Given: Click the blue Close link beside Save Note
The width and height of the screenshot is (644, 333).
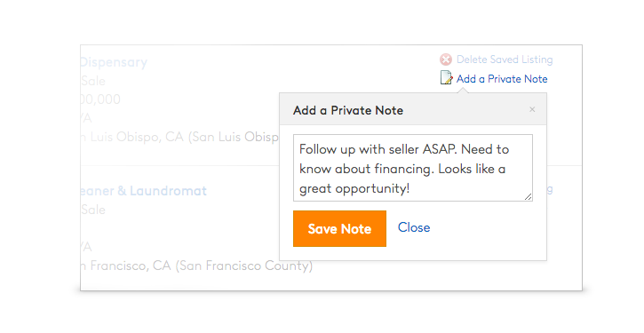Looking at the screenshot, I should pyautogui.click(x=414, y=227).
